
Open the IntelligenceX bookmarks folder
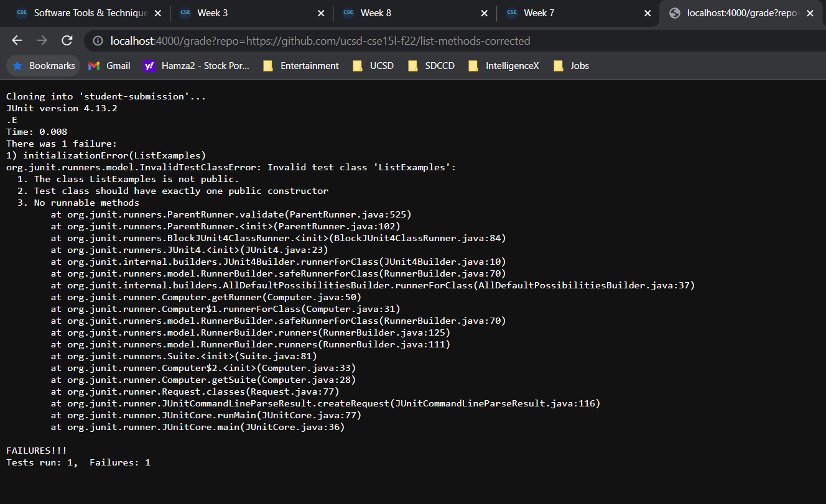(504, 66)
